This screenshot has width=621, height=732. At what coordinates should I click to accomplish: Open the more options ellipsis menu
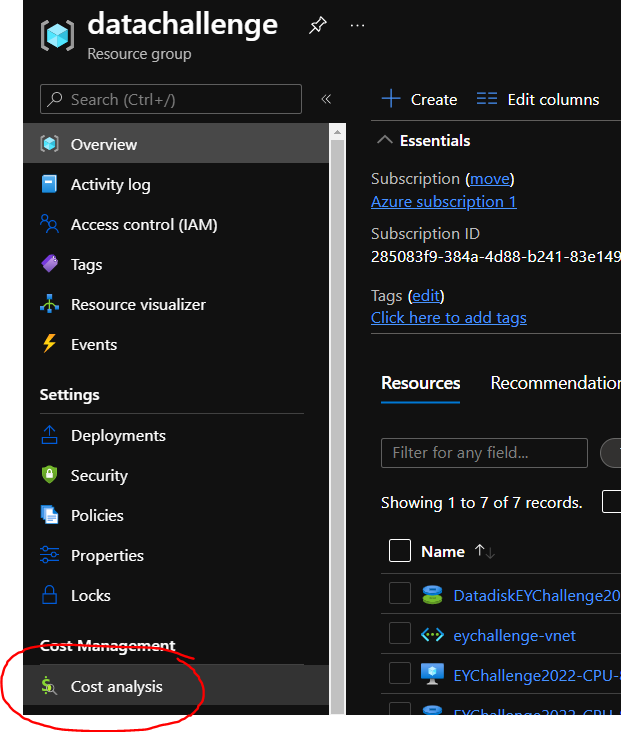click(x=357, y=26)
